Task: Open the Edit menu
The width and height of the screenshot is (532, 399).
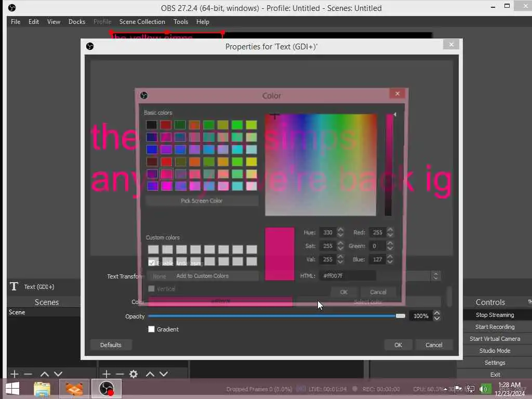Action: tap(34, 22)
